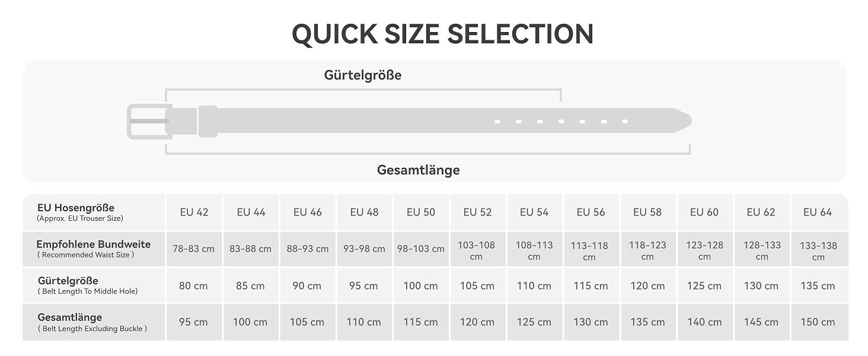Image resolution: width=868 pixels, height=356 pixels.
Task: Click the 100 cm belt length cell under EU 50
Action: 420,285
